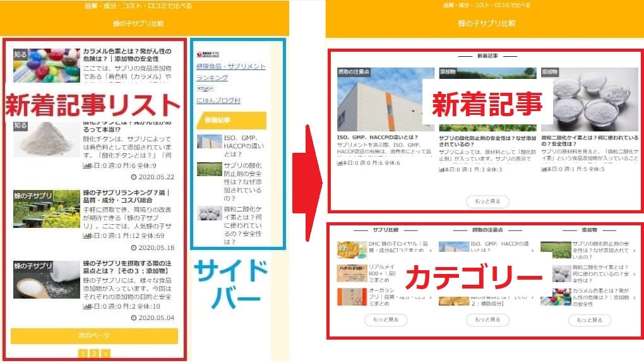
Task: Click chevron beside category entry サプリの酸化防止剤
Action: coord(635,251)
